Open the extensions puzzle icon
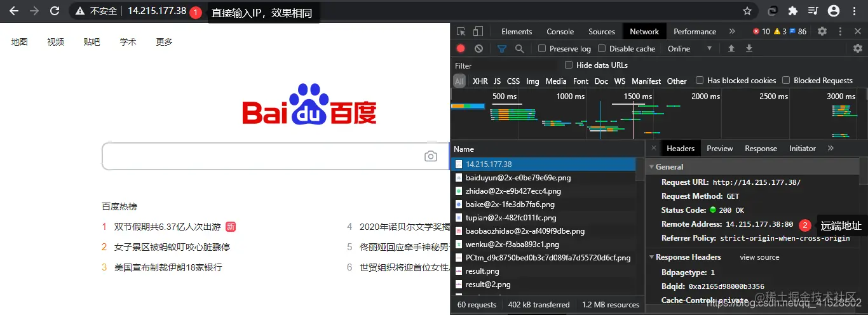868x315 pixels. coord(792,11)
